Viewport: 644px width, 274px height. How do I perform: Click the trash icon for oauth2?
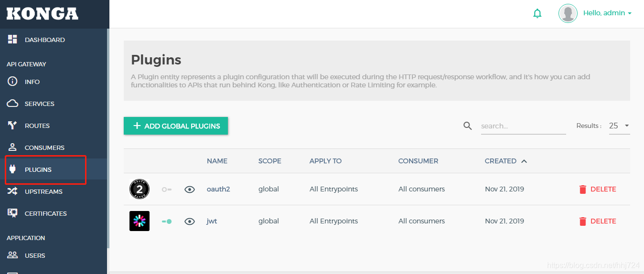[582, 190]
